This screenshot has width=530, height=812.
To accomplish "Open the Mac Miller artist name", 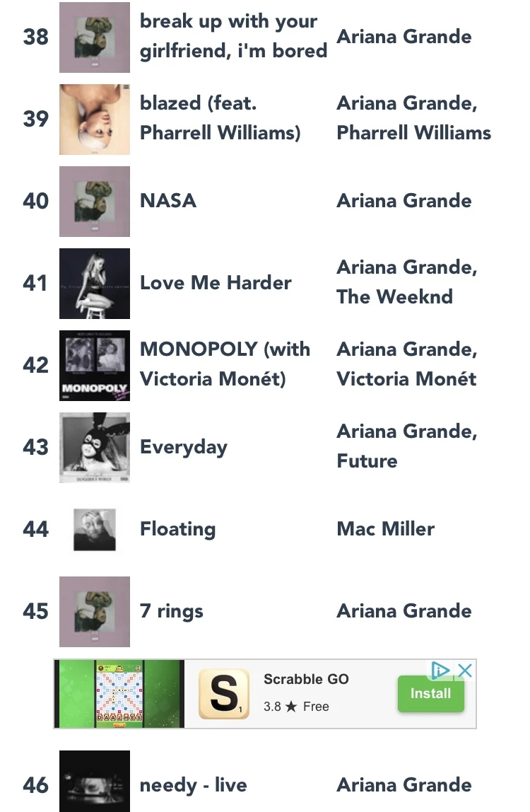I will 385,529.
